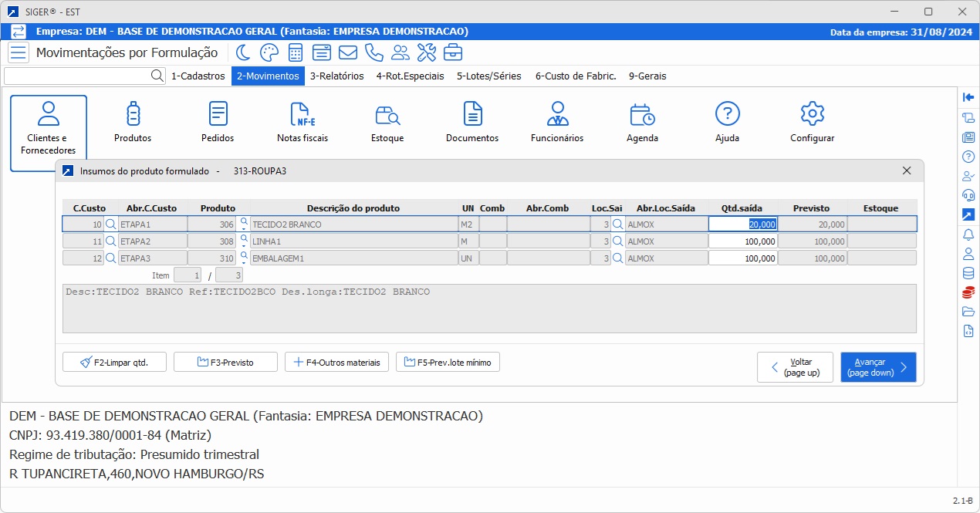Screen dimensions: 980x513
Task: Open product lookup for TECIDO2 BRANCO row
Action: (244, 221)
